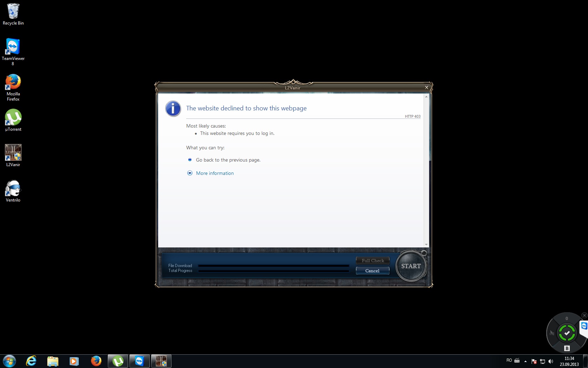Click the More information link text
The height and width of the screenshot is (368, 588).
215,173
